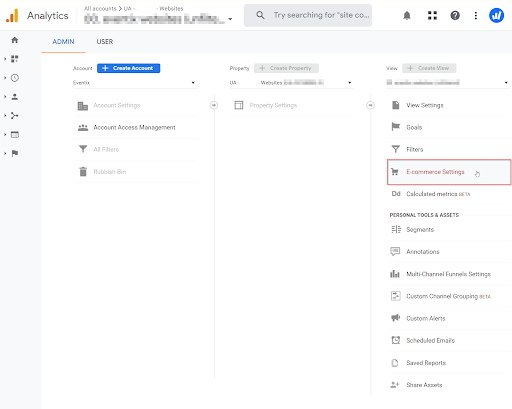Open Custom Channel Grouping
This screenshot has height=409, width=512.
pyautogui.click(x=449, y=296)
